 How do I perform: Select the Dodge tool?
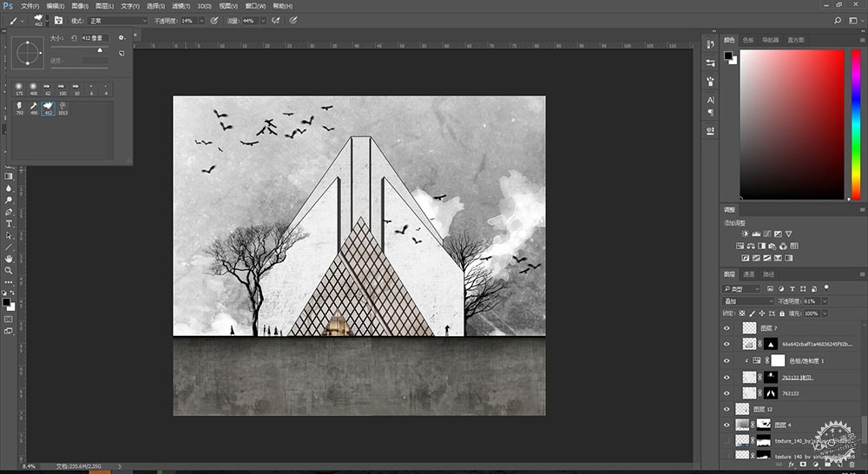pos(9,201)
